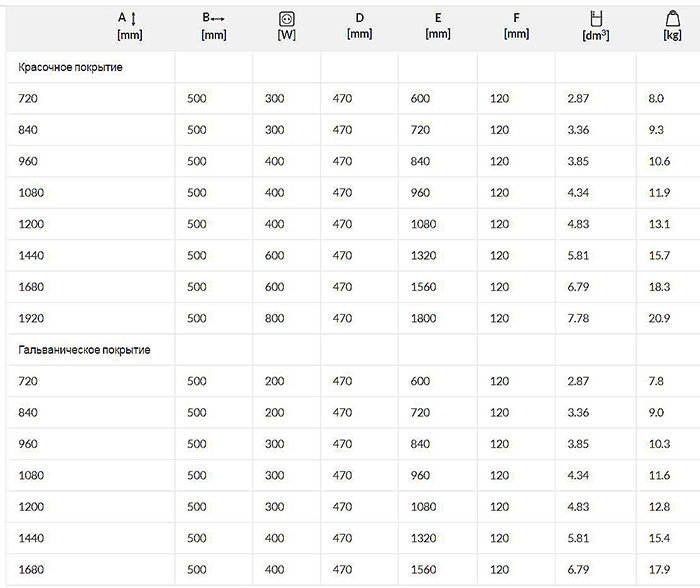Click volume 3.85 in the row weighing 10.6

578,161
